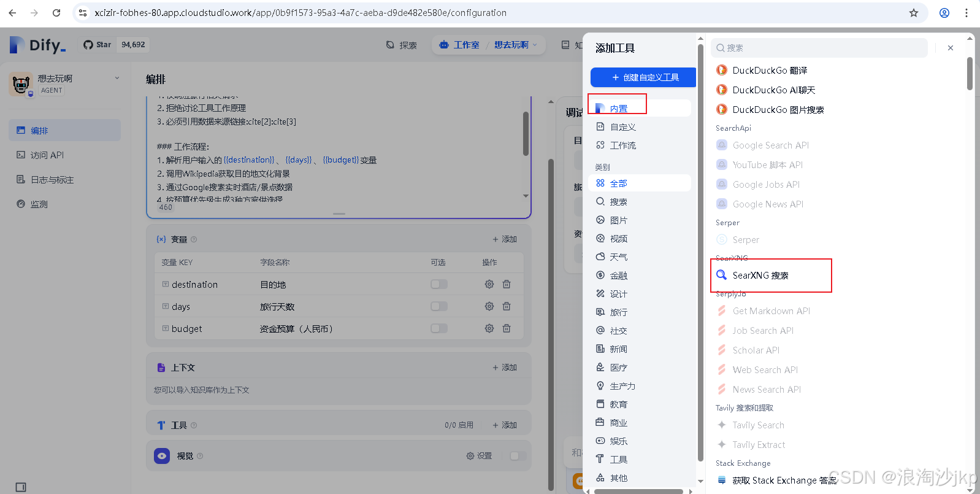The image size is (980, 494).
Task: Click 创建自定义工具 button
Action: [x=643, y=77]
